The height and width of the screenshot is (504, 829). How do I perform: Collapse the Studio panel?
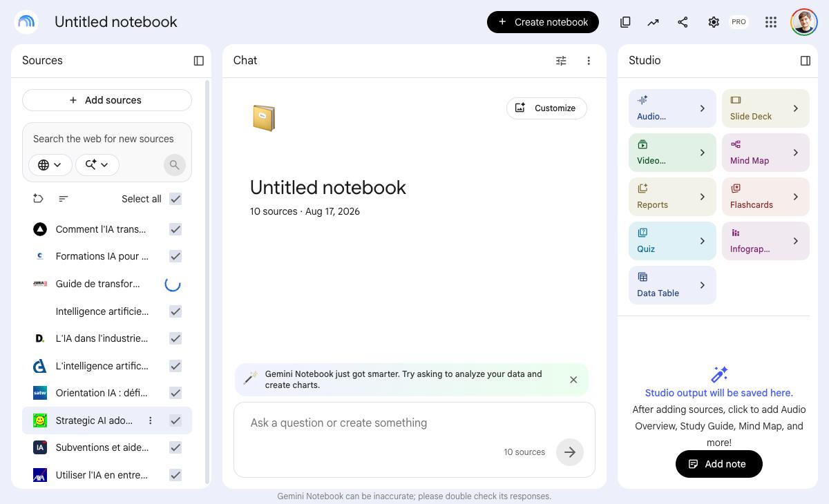pyautogui.click(x=806, y=61)
